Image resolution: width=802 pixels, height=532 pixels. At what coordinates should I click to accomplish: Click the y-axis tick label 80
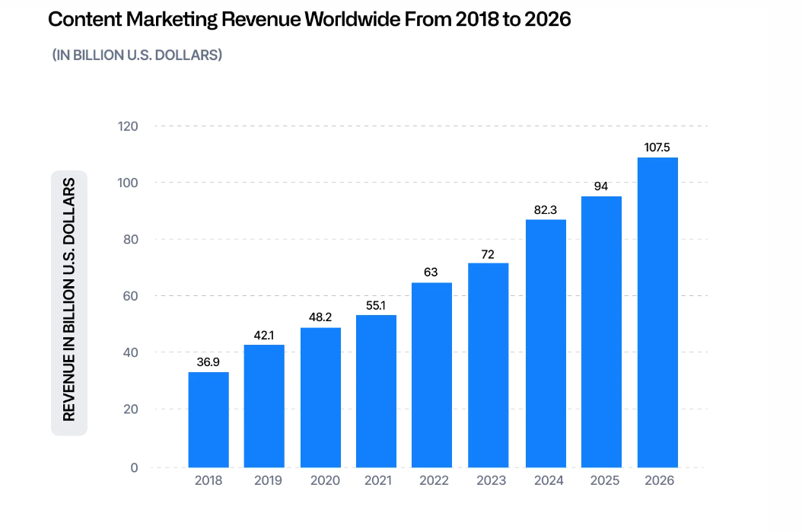pyautogui.click(x=131, y=240)
